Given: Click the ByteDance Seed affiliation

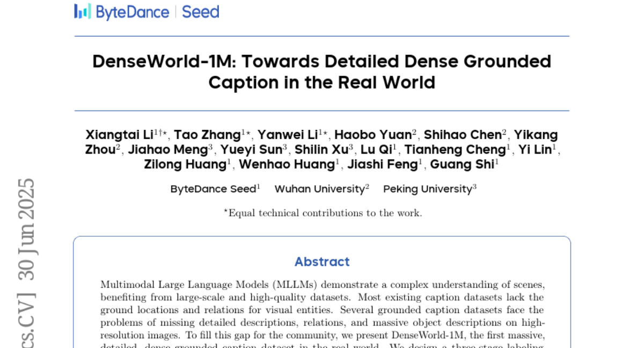Looking at the screenshot, I should tap(213, 189).
